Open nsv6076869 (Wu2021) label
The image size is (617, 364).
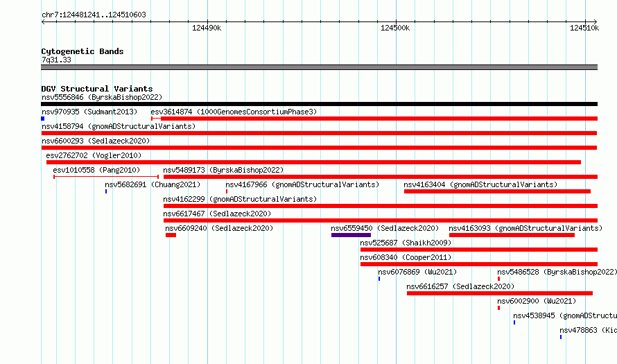(417, 272)
